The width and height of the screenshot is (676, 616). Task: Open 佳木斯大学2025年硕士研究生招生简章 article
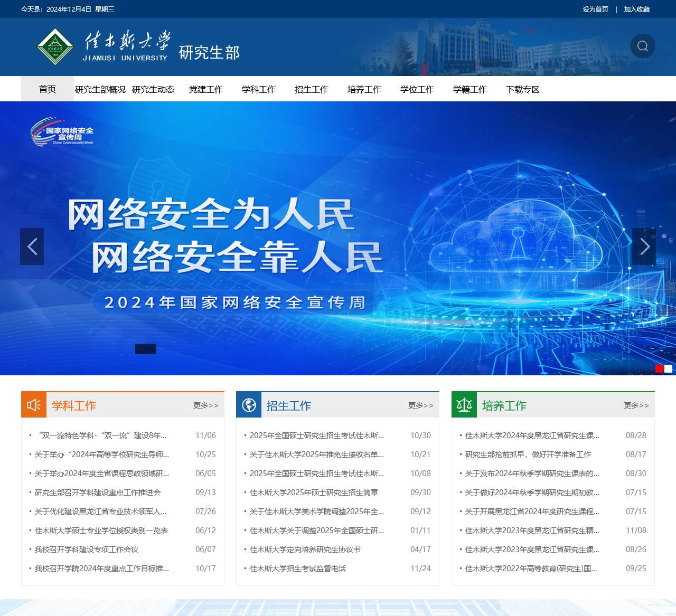pos(314,492)
